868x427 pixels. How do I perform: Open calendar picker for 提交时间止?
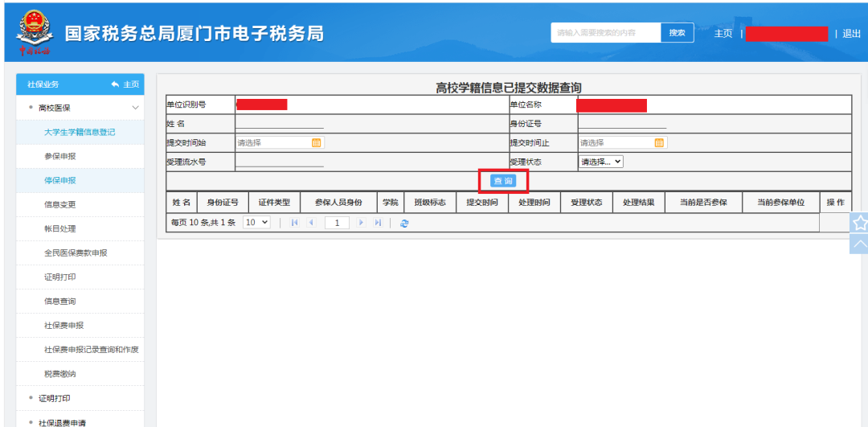(659, 143)
